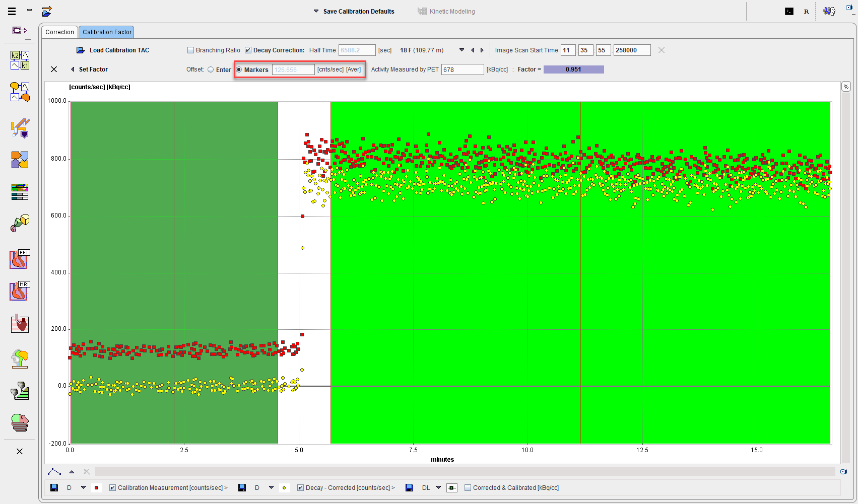This screenshot has height=504, width=858.
Task: Uncheck the Decay Correction checkbox
Action: pos(248,50)
